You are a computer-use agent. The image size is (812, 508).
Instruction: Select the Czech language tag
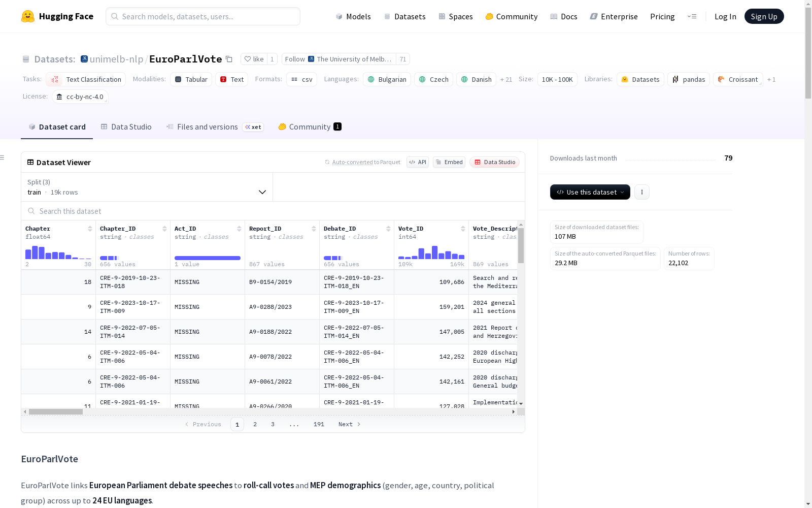pyautogui.click(x=434, y=79)
